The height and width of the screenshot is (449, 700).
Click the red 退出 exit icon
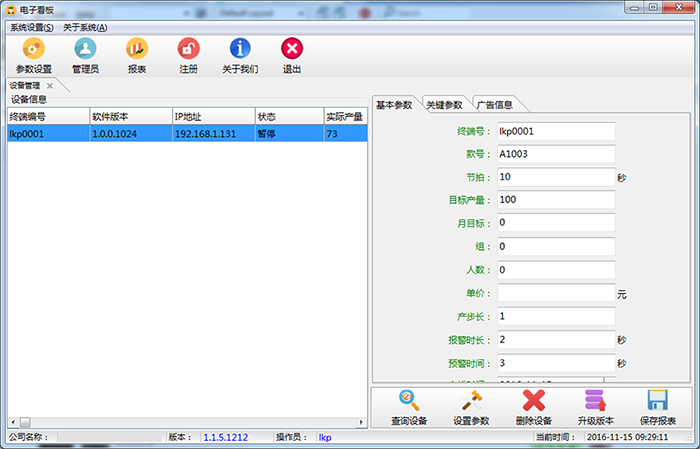coord(292,49)
